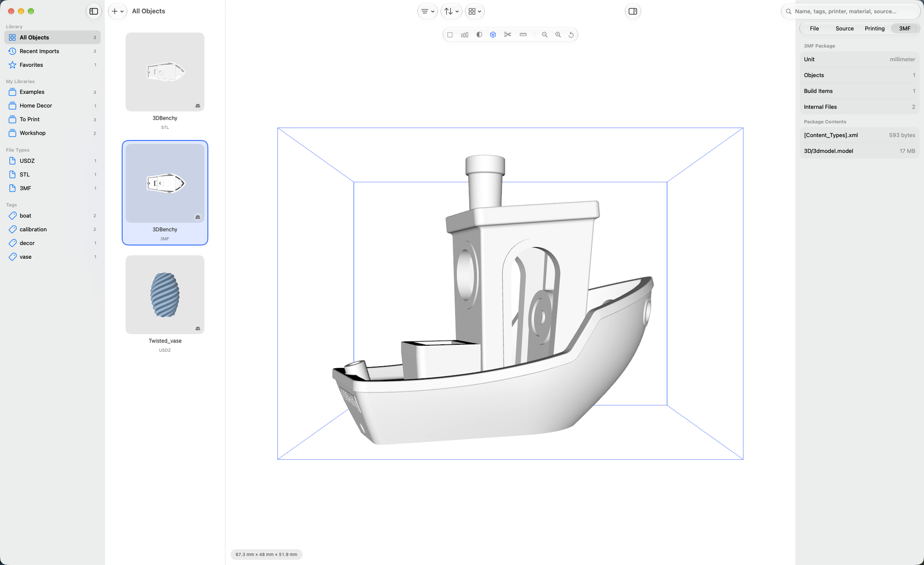Toggle the left sidebar visibility
Viewport: 924px width, 565px height.
[x=94, y=11]
